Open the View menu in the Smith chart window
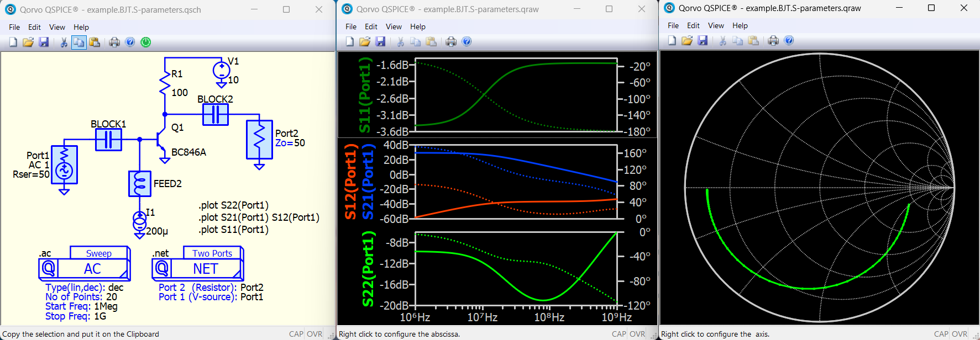 [716, 25]
